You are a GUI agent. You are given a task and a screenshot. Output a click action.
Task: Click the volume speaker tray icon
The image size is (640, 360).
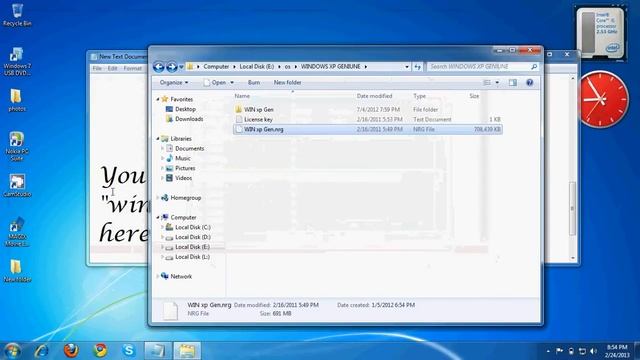pos(593,351)
